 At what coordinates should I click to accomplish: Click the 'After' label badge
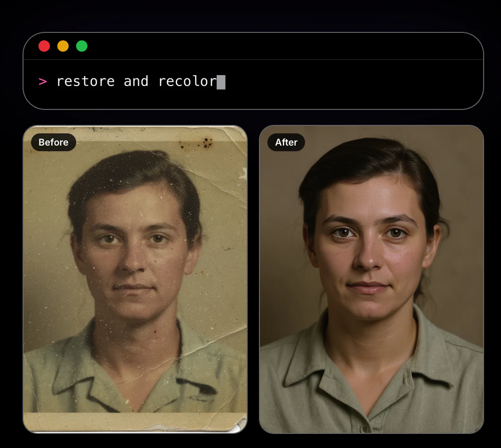click(286, 142)
